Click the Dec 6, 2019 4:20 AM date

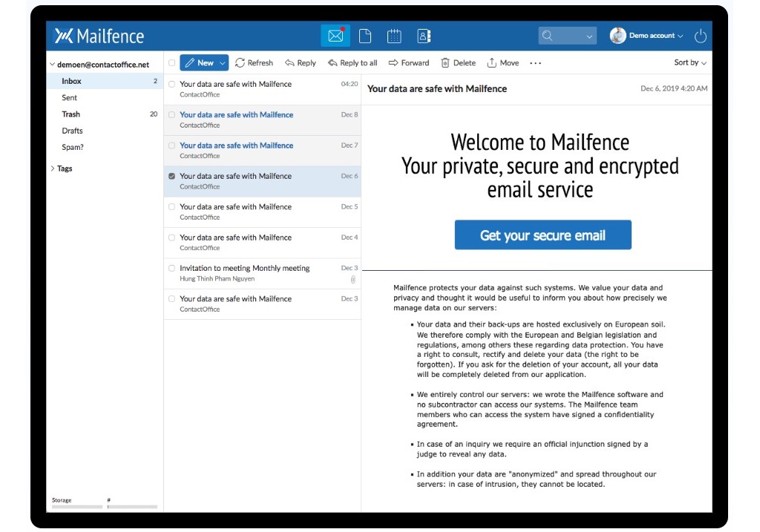[674, 88]
